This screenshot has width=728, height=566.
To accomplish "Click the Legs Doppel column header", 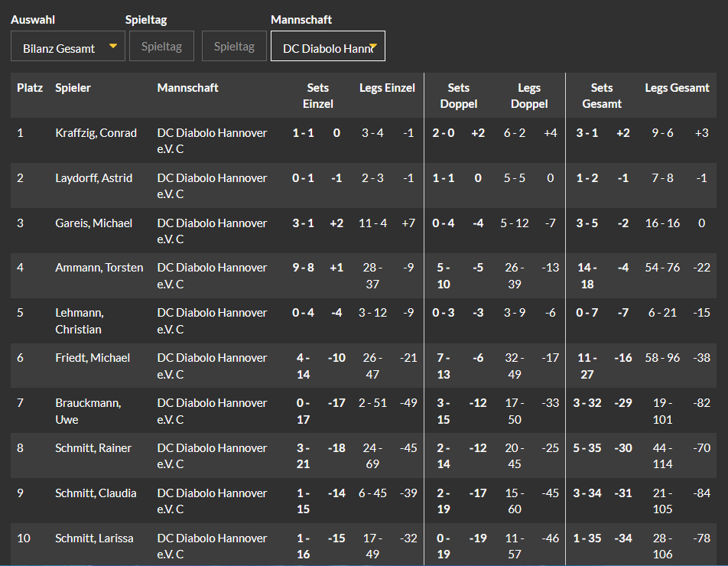I will click(529, 96).
